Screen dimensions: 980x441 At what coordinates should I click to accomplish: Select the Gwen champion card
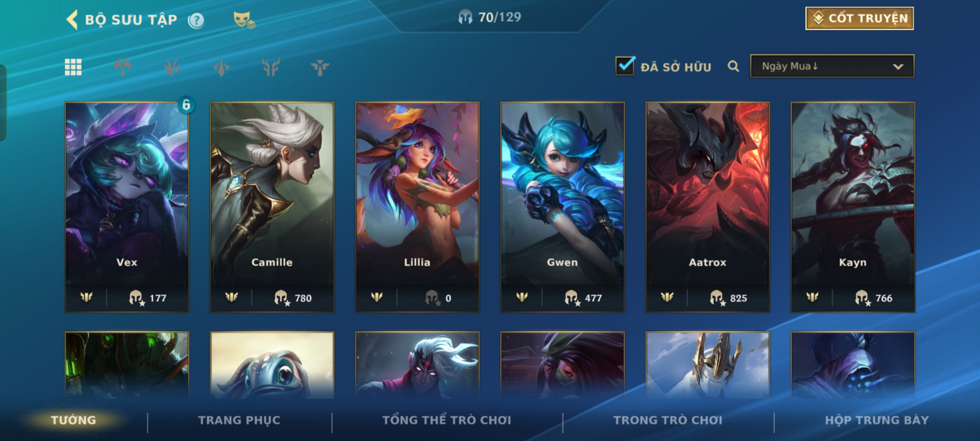pos(562,207)
